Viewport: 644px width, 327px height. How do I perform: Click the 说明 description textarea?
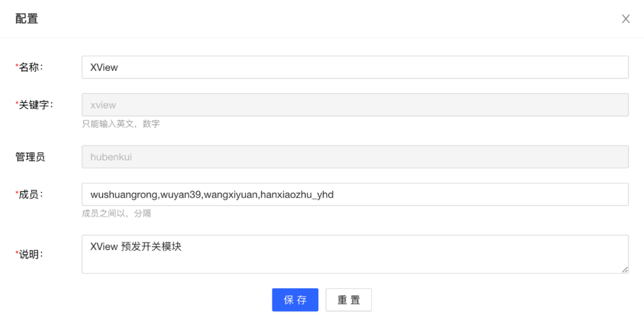[x=355, y=254]
